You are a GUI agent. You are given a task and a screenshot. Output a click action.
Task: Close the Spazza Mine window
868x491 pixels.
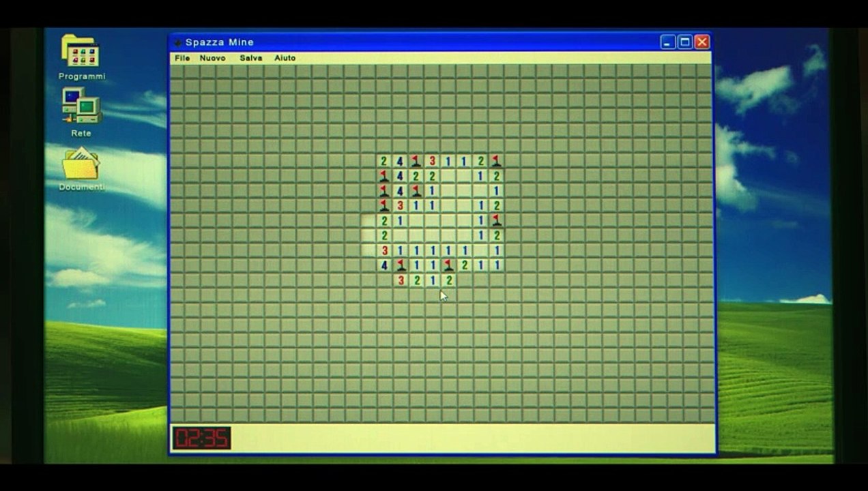702,42
